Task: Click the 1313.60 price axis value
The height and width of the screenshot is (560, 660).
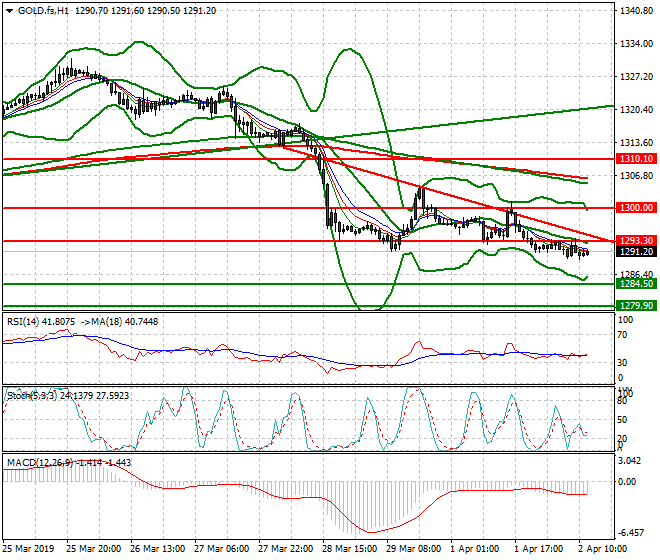Action: [637, 143]
